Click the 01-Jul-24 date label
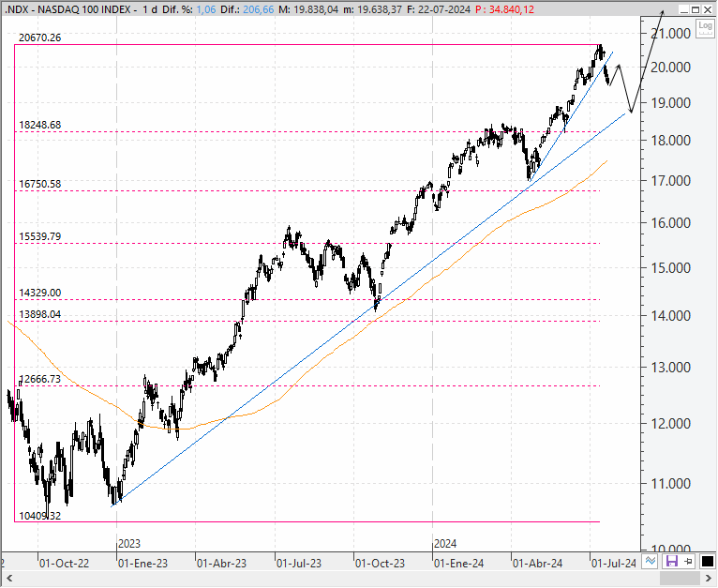The height and width of the screenshot is (588, 718). 614,563
